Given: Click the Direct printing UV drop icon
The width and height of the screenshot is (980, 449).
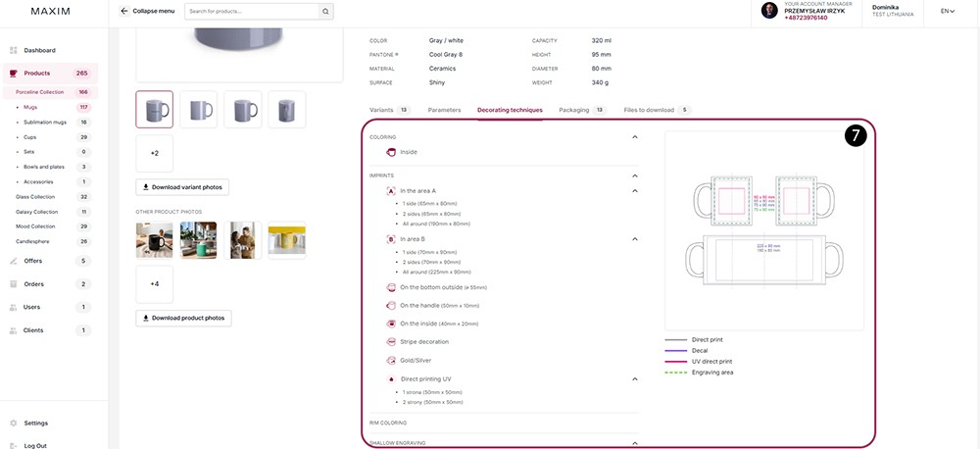Looking at the screenshot, I should (391, 379).
